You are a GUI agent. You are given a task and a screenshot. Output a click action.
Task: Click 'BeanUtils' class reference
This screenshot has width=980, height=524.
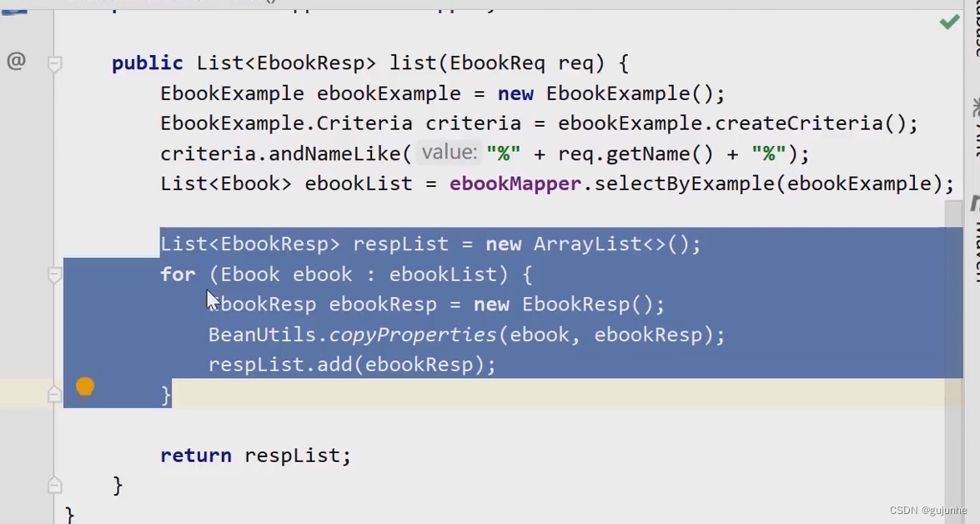(263, 335)
